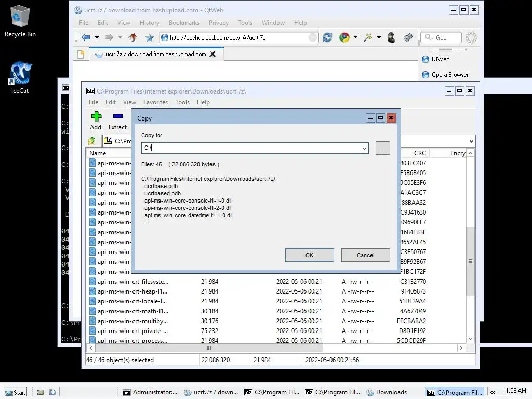Open the QtWeb Bookmarks menu
The width and height of the screenshot is (532, 399).
pos(184,23)
